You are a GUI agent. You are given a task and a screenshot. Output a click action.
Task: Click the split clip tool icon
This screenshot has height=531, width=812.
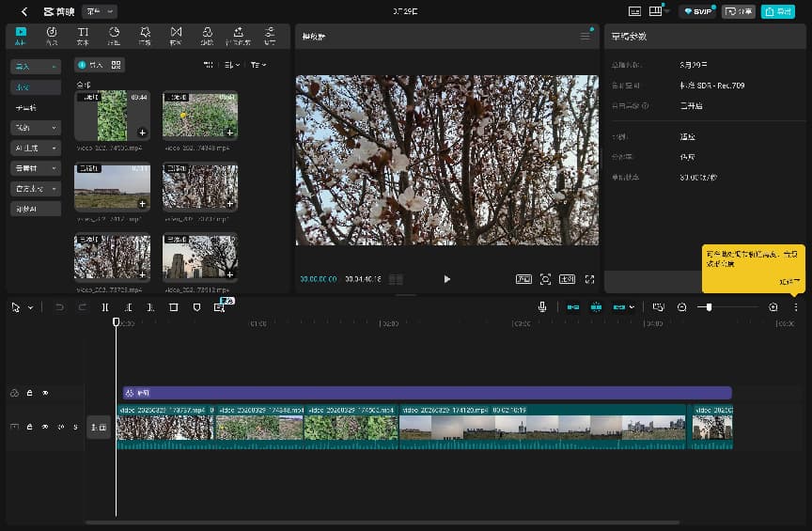(x=105, y=307)
